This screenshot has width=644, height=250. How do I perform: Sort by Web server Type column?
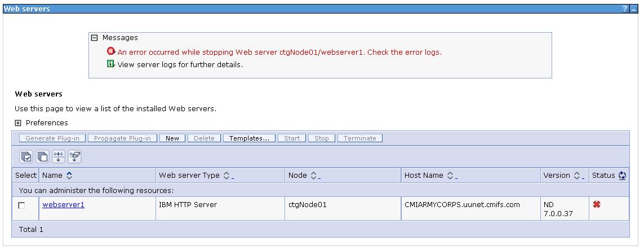tap(227, 176)
